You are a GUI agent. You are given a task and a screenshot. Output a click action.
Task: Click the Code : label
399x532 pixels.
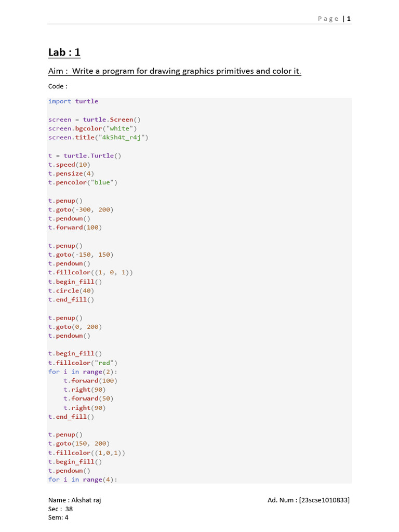[58, 86]
